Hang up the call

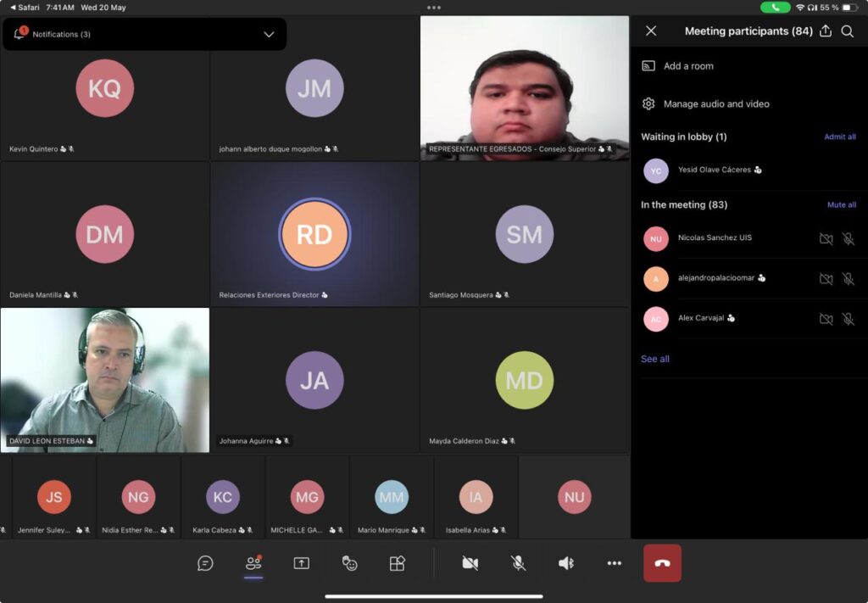[x=662, y=563]
